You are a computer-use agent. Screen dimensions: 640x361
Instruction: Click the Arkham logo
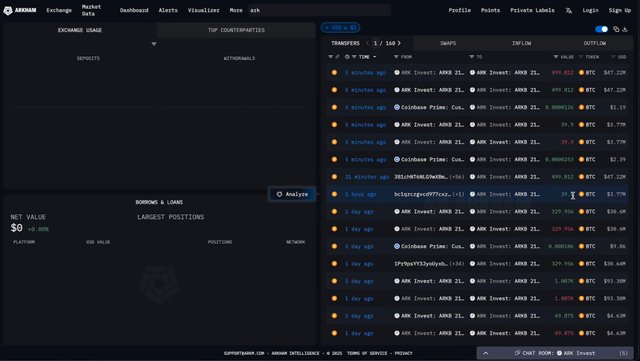coord(20,10)
